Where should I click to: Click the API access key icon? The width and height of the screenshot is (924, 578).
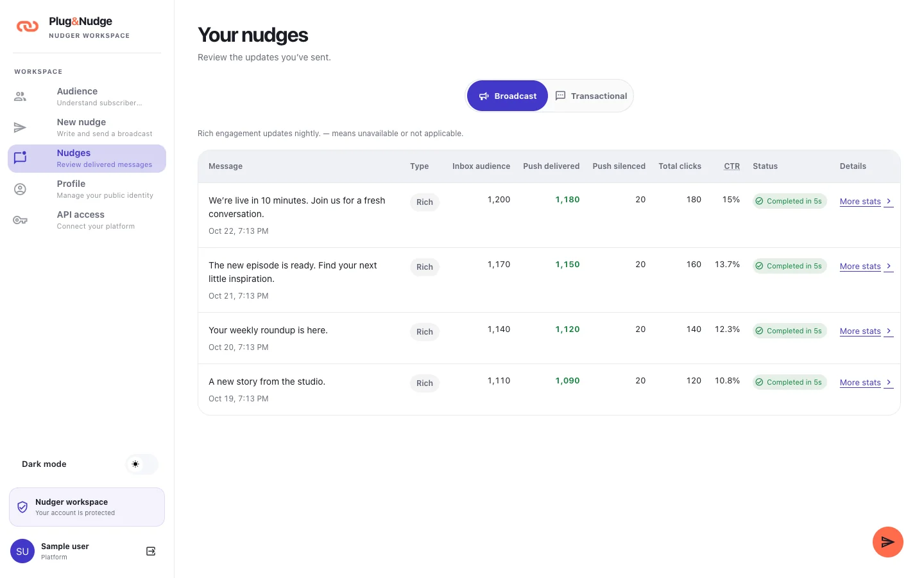click(x=21, y=220)
